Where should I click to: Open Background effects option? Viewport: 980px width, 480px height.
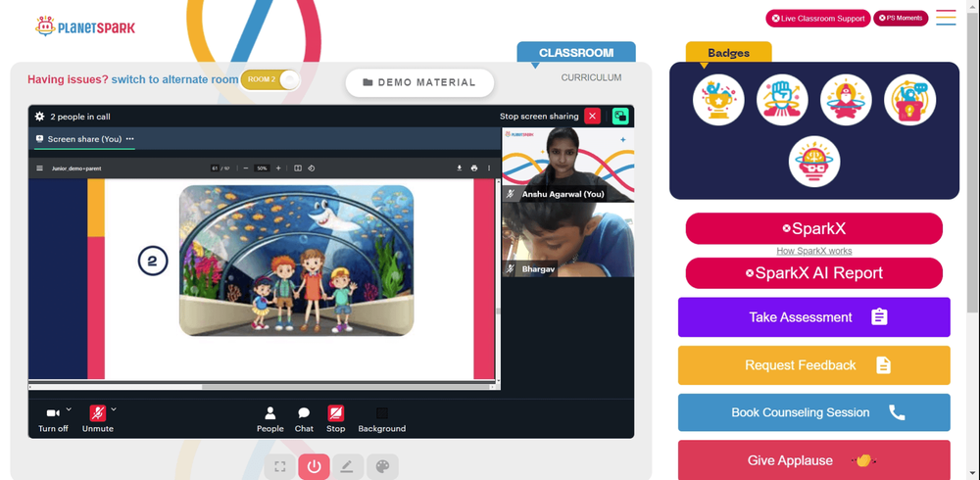click(382, 419)
